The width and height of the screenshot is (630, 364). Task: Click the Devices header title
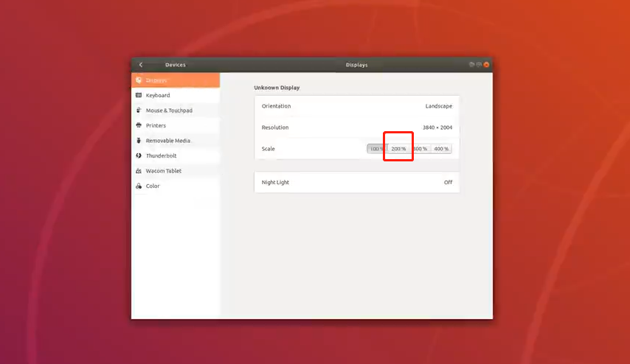coord(176,65)
